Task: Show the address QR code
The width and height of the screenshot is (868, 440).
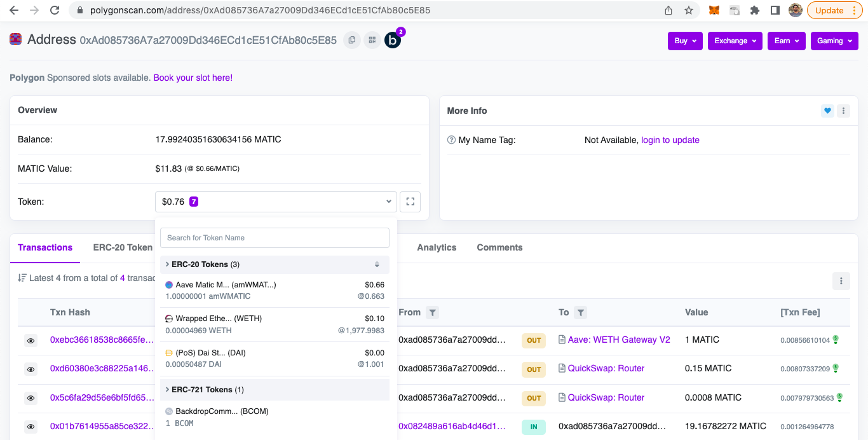Action: (372, 40)
